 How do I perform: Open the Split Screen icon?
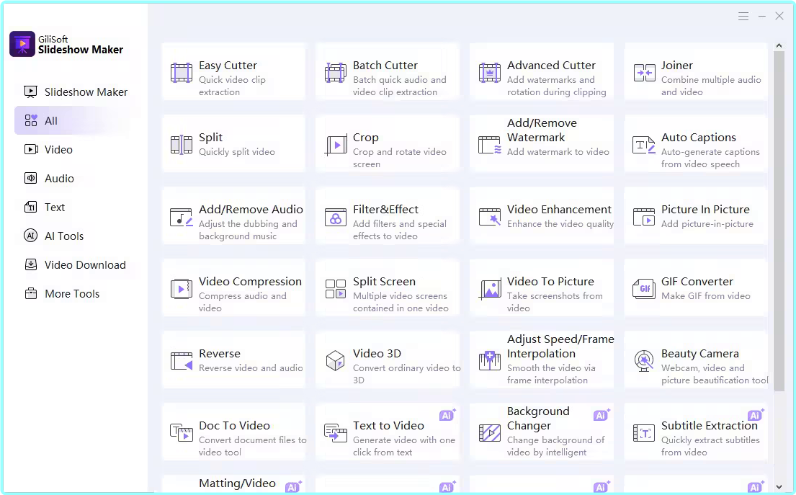click(336, 289)
